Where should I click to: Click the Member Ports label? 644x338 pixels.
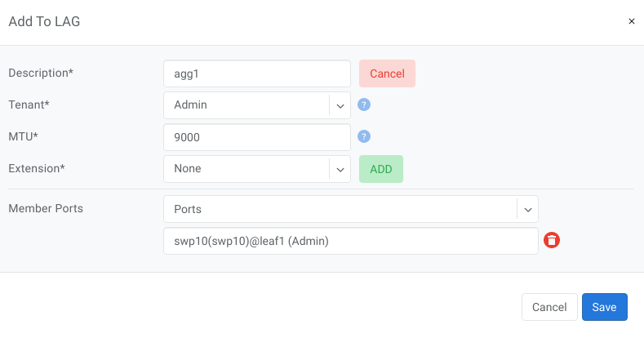[46, 208]
